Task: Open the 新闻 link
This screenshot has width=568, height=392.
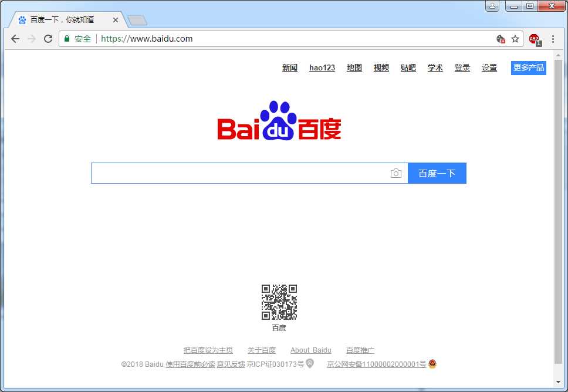Action: [x=290, y=67]
